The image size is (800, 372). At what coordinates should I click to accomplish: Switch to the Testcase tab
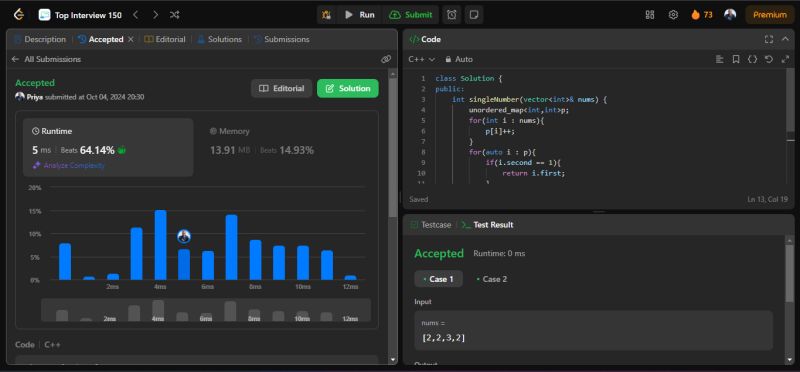click(x=431, y=225)
